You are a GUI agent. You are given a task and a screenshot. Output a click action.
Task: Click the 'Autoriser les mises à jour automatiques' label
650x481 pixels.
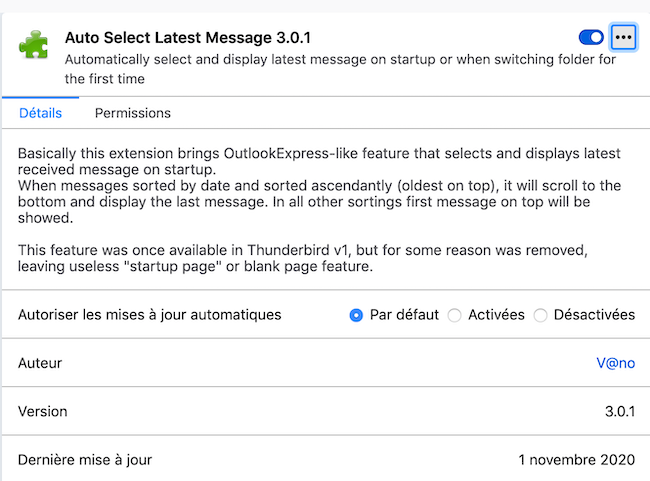pos(150,314)
